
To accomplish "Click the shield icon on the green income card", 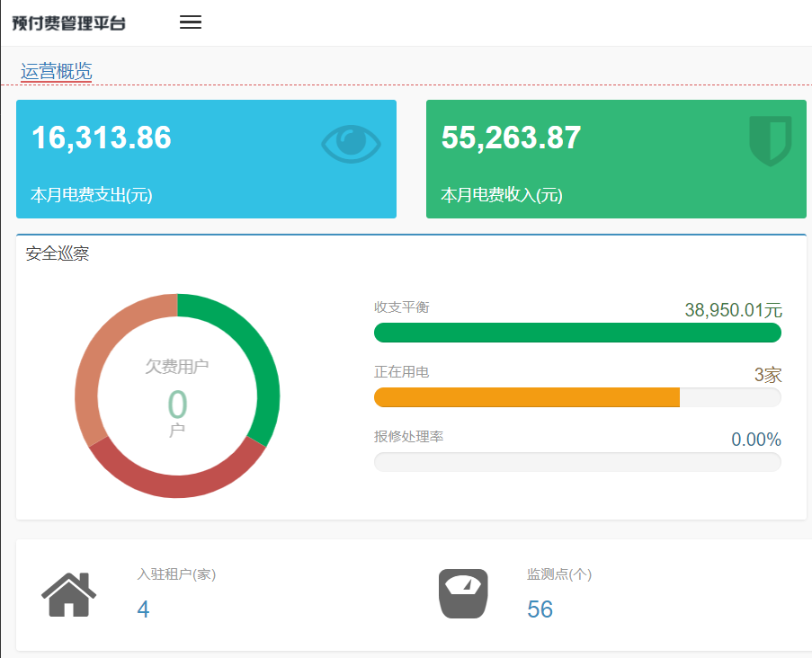I will (x=770, y=140).
